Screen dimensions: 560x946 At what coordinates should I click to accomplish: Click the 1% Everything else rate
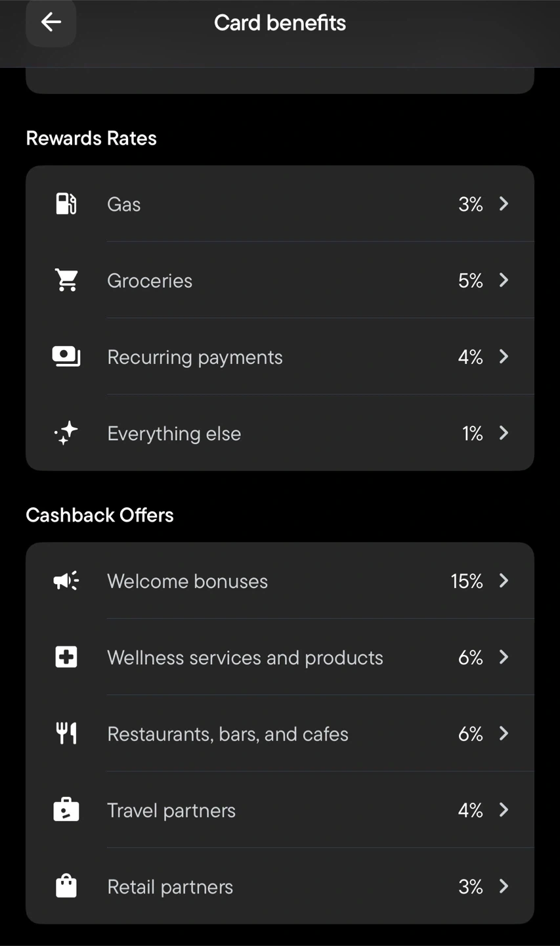pos(472,434)
